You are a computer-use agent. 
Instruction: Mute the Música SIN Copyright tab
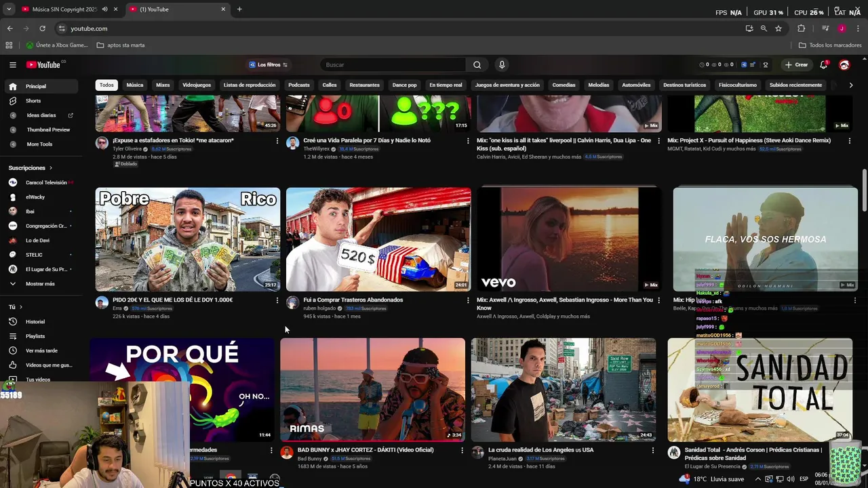104,9
